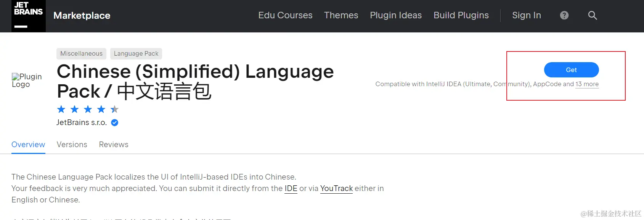Follow the IDE link in description

(x=291, y=188)
